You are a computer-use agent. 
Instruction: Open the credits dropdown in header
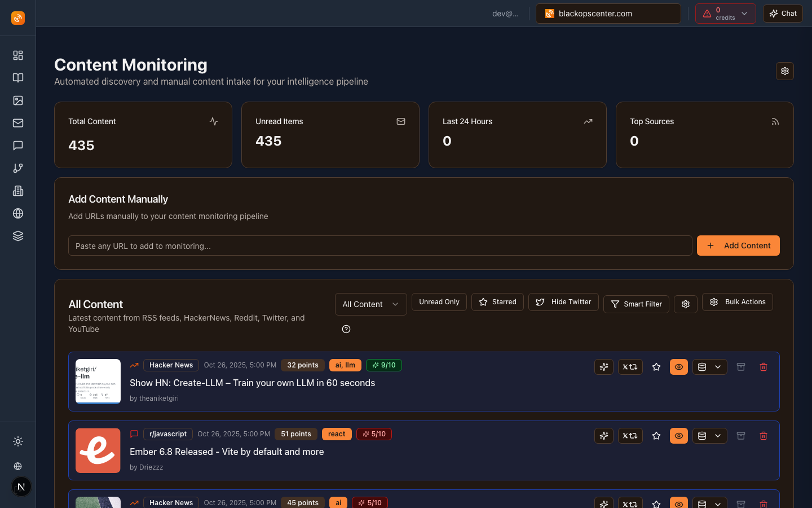click(x=725, y=14)
